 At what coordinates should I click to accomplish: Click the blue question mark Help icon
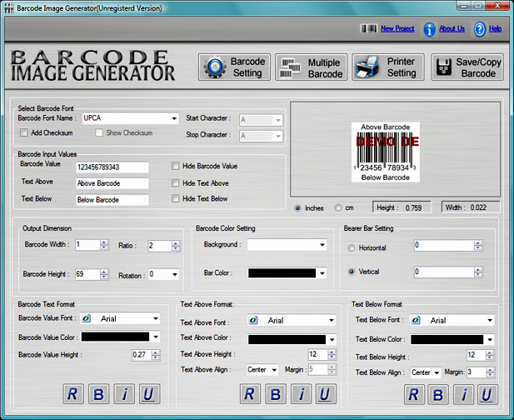tap(480, 29)
